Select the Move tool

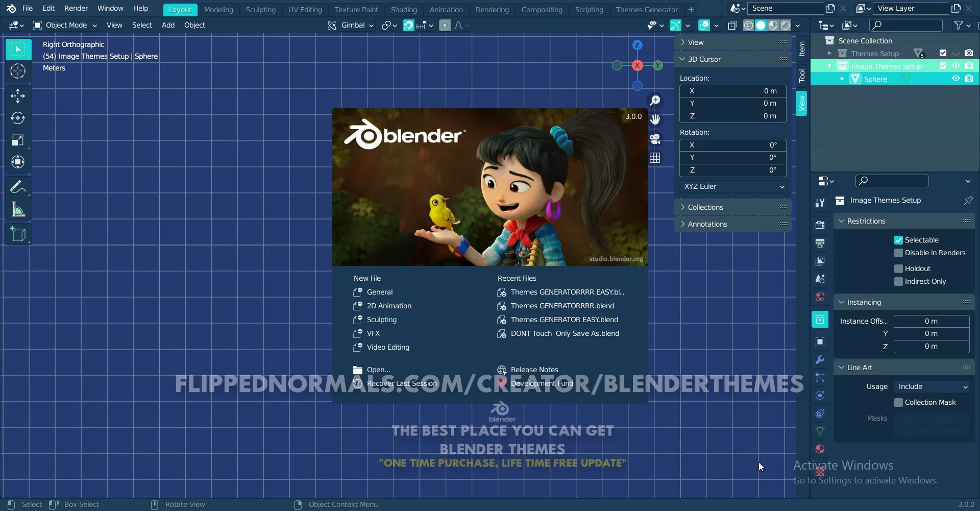tap(18, 96)
